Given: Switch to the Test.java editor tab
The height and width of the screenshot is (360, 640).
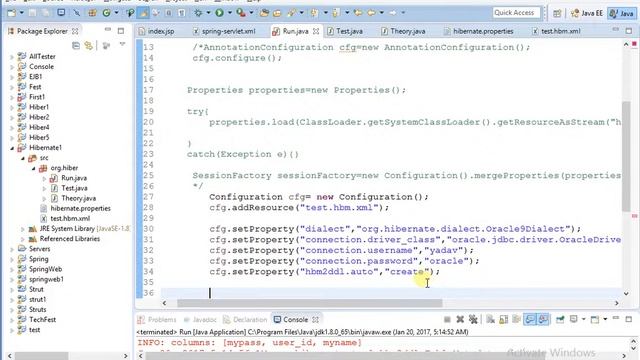Looking at the screenshot, I should coord(345,31).
